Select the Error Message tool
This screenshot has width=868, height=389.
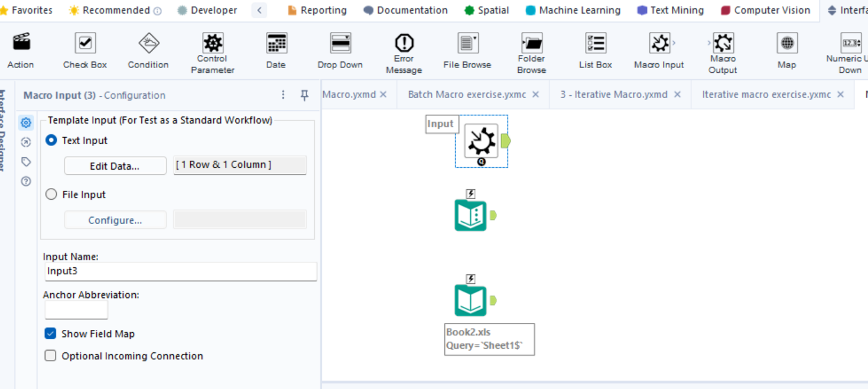tap(404, 53)
